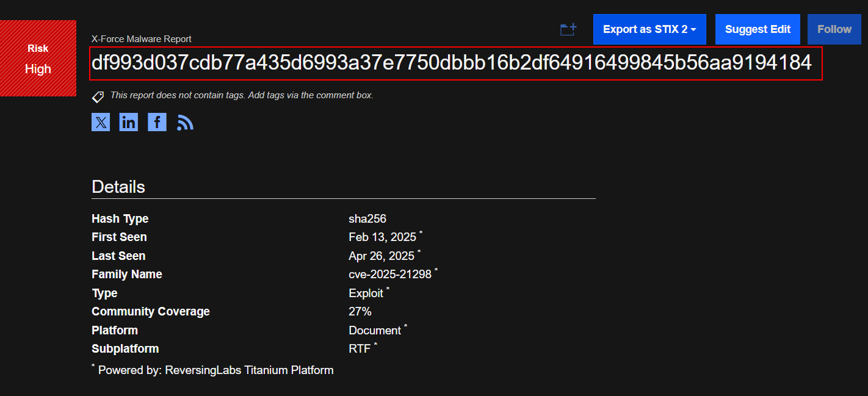Screen dimensions: 868x396
Task: Click the tag icon beside tags note
Action: point(98,96)
